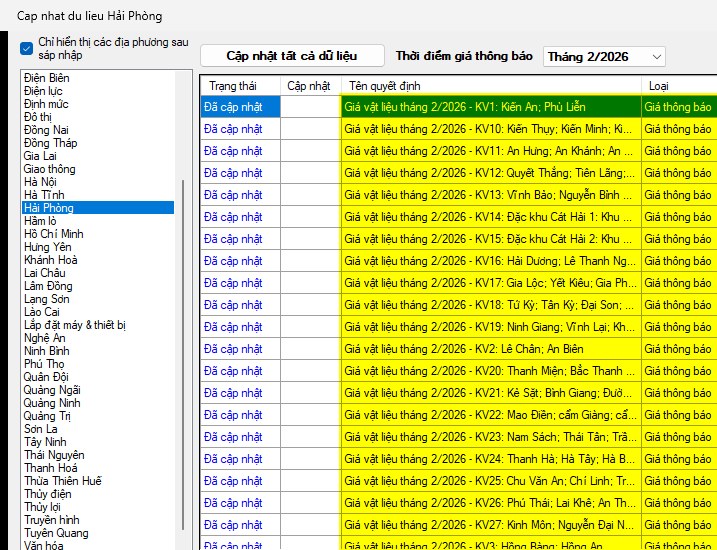Select 'Hà Nội' in the locality list

click(40, 182)
